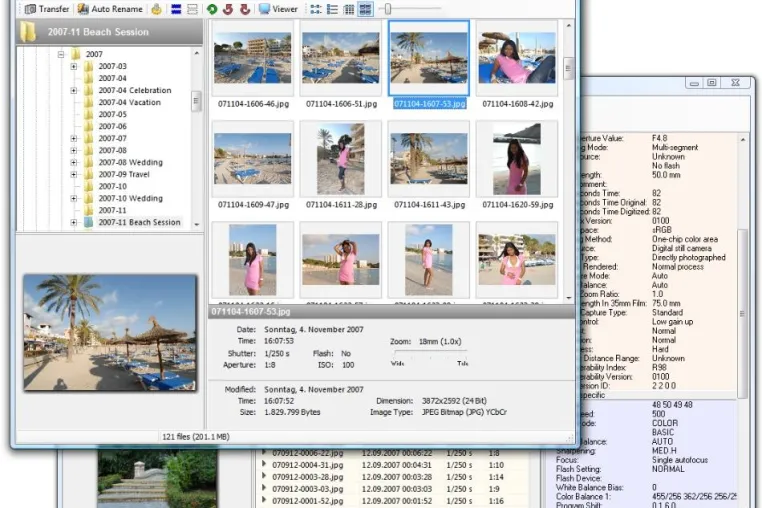Select thumbnail image of 071104-1620-59.jpg
Image resolution: width=762 pixels, height=508 pixels.
517,158
